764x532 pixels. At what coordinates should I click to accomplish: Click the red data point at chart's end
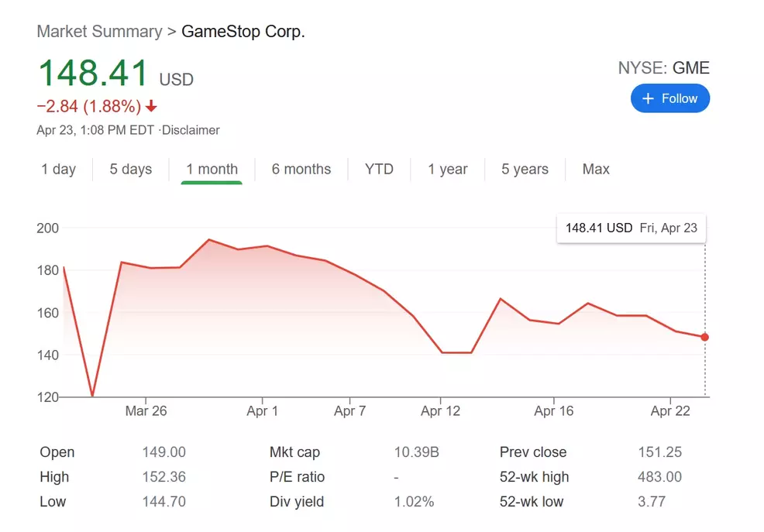click(704, 337)
